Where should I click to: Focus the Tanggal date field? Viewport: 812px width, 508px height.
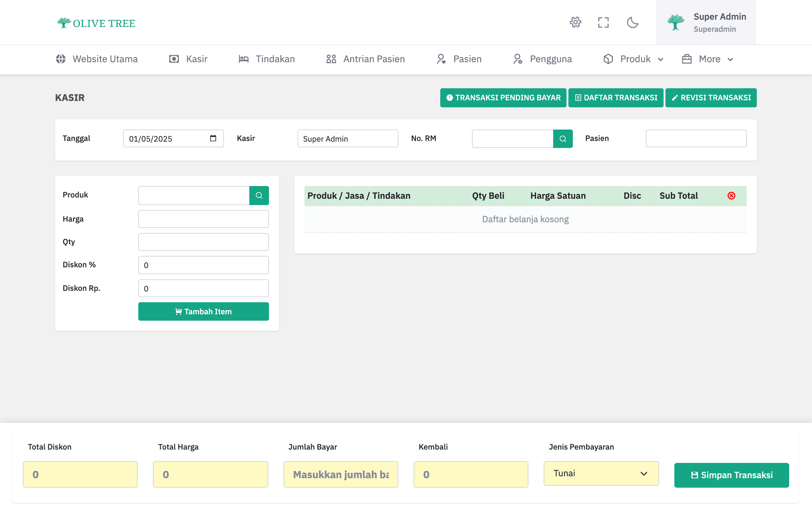[x=173, y=138]
